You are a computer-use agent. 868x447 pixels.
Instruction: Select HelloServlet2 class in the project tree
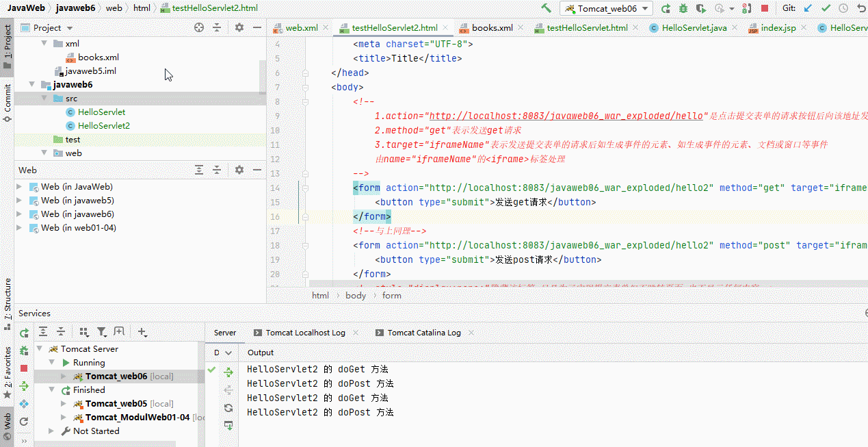98,126
